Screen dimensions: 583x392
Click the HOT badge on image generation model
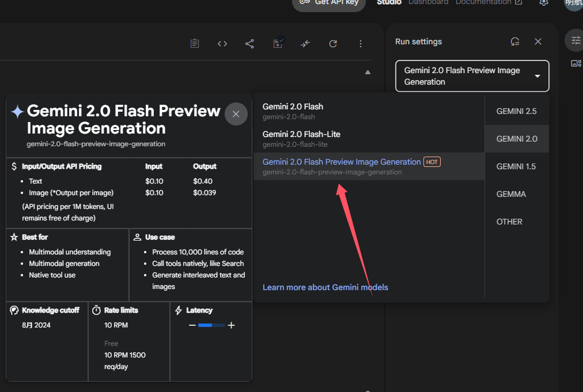pyautogui.click(x=431, y=162)
